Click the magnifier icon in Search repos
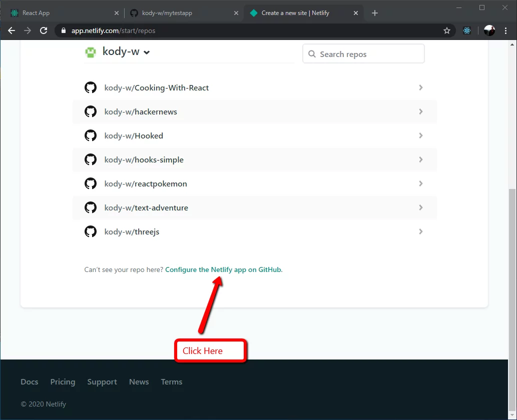This screenshot has width=517, height=420. click(312, 53)
